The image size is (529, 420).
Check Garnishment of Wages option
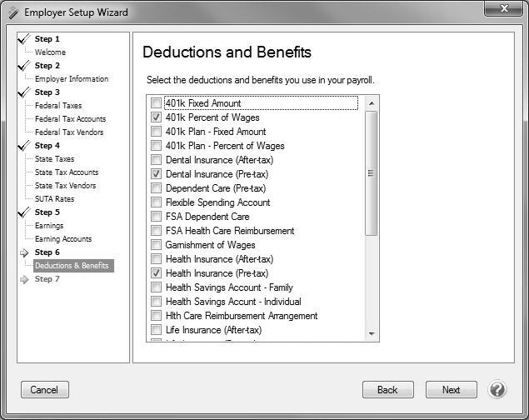pyautogui.click(x=156, y=245)
